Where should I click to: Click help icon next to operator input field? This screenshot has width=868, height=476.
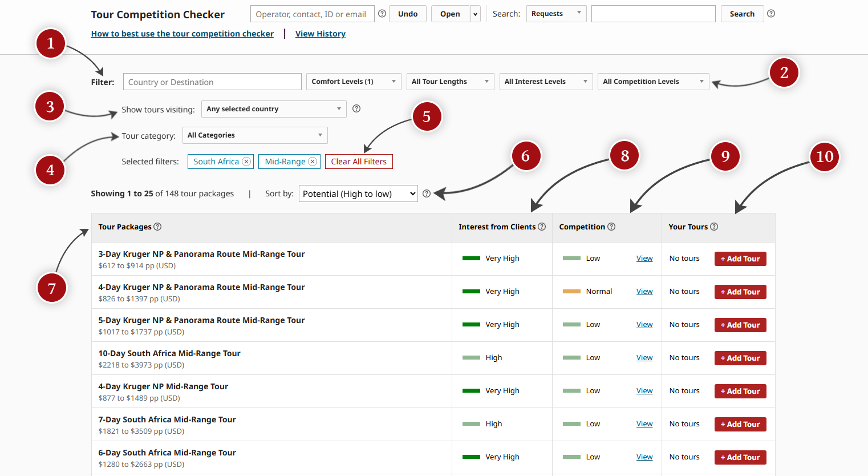click(x=382, y=14)
